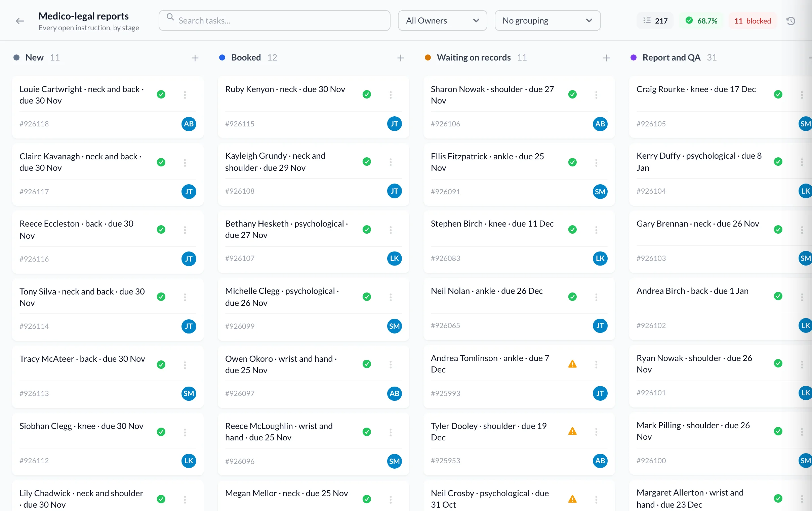
Task: Click the 68.7% completion badge
Action: click(x=701, y=21)
